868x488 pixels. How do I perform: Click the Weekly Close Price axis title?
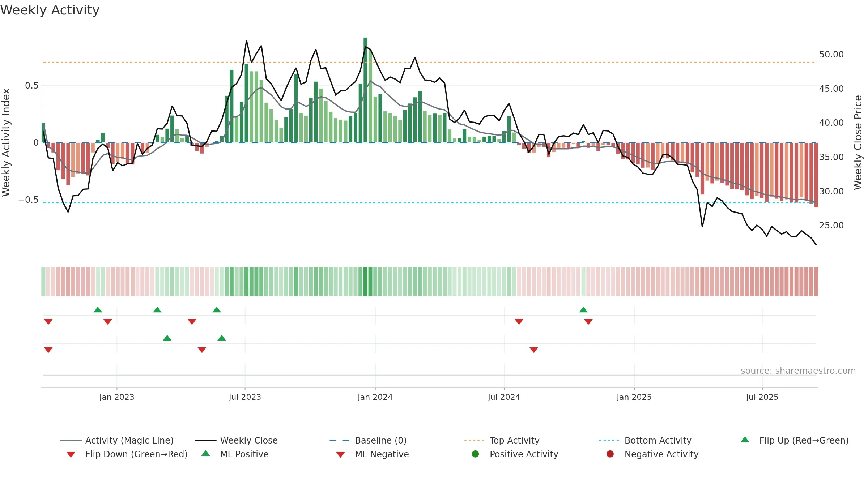[858, 142]
